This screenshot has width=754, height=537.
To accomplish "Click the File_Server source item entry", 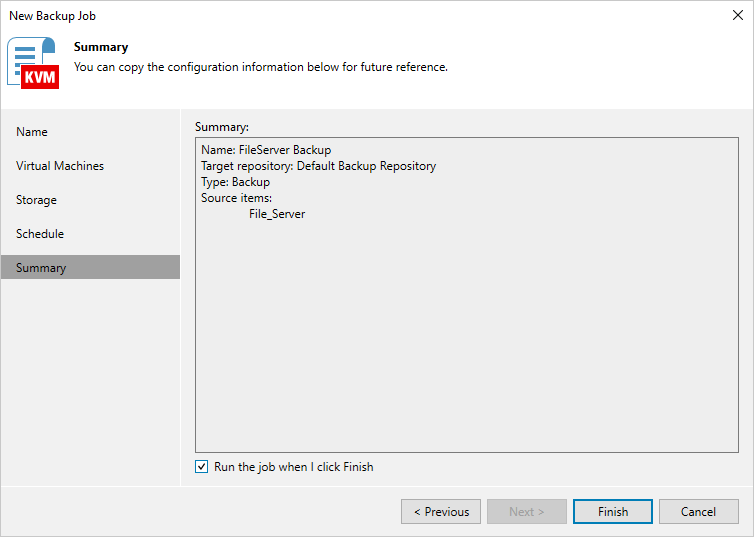I will tap(277, 214).
